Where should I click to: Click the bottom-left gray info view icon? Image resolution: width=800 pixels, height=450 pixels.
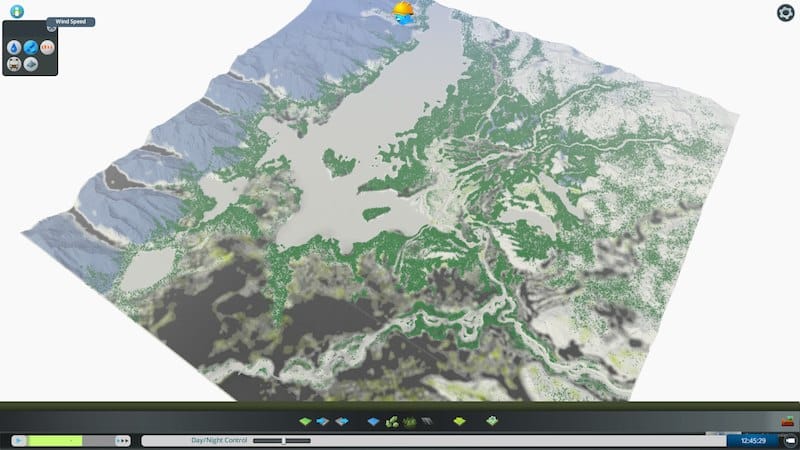pos(15,64)
